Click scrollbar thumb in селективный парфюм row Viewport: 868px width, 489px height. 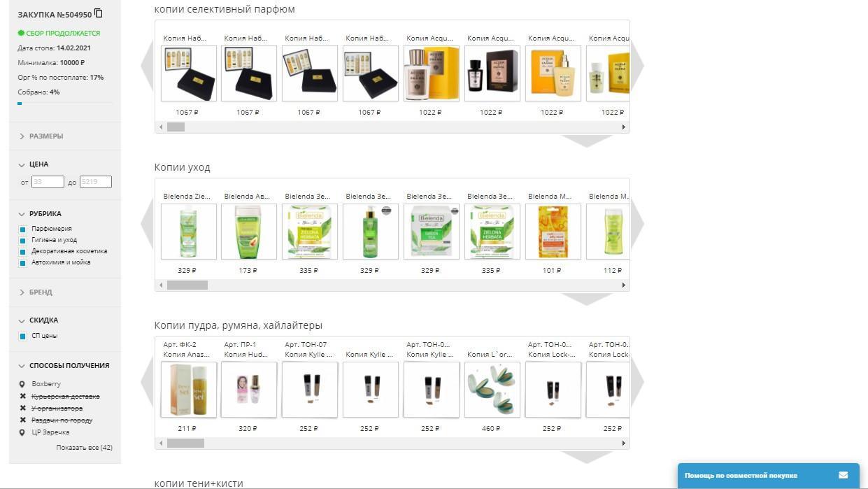tap(176, 127)
